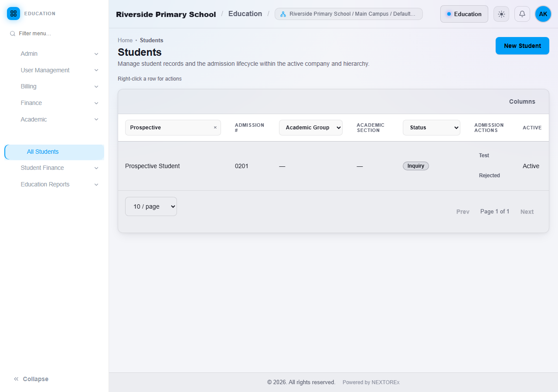
Task: Click the Active cell in student row
Action: pyautogui.click(x=531, y=166)
